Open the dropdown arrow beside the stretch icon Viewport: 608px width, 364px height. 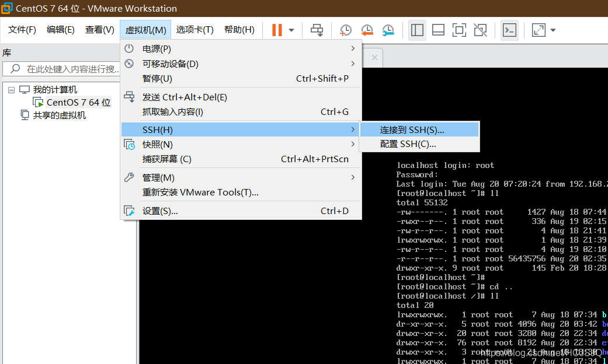553,30
